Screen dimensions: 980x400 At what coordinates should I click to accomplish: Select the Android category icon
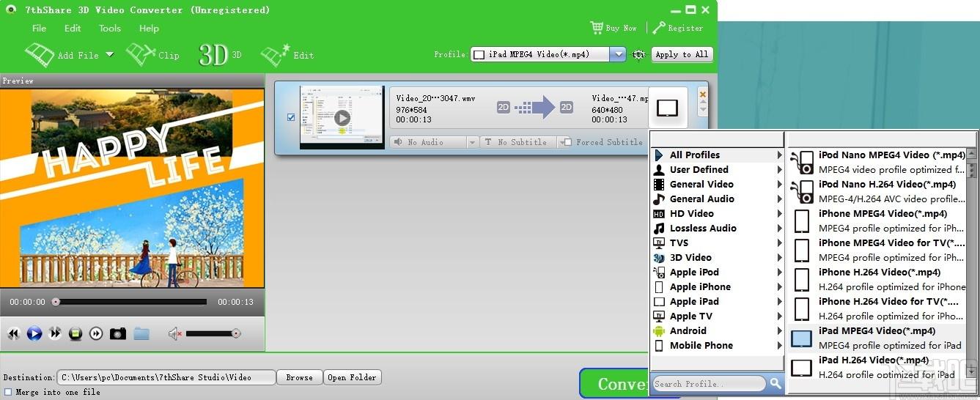[658, 330]
